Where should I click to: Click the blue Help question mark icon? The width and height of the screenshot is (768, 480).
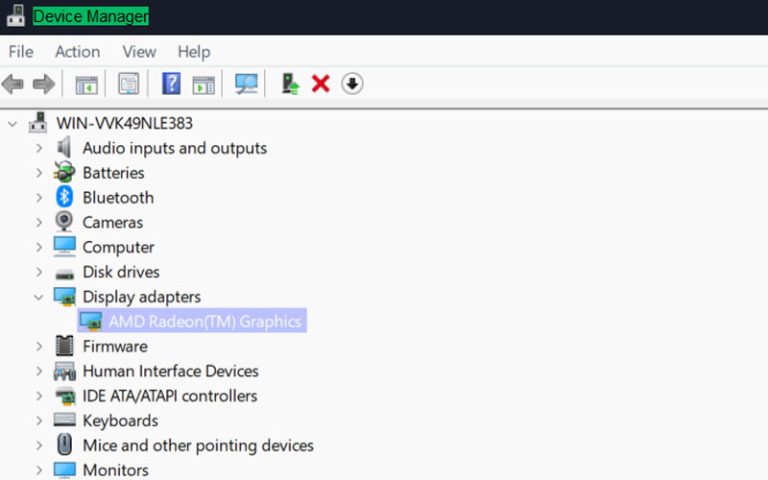(171, 83)
